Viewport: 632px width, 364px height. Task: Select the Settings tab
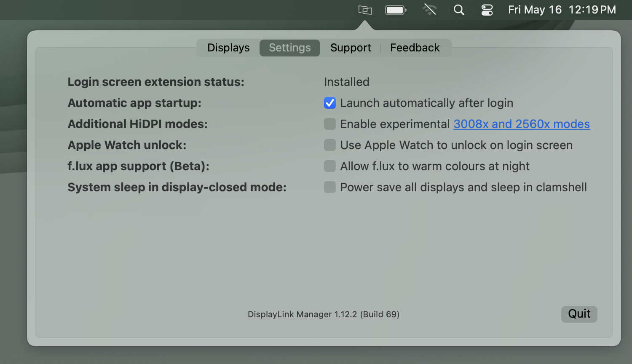pyautogui.click(x=290, y=48)
